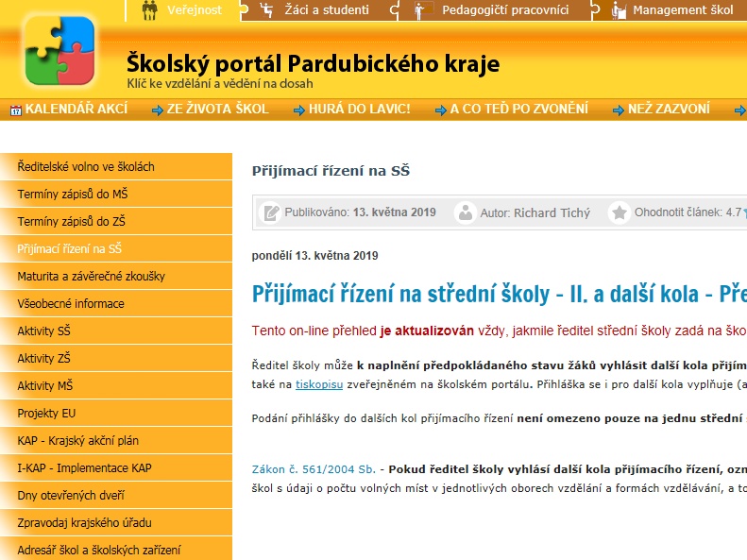747x560 pixels.
Task: Click the tagline Klíč ke vzdělání a vědění na dosah
Action: pyautogui.click(x=220, y=84)
